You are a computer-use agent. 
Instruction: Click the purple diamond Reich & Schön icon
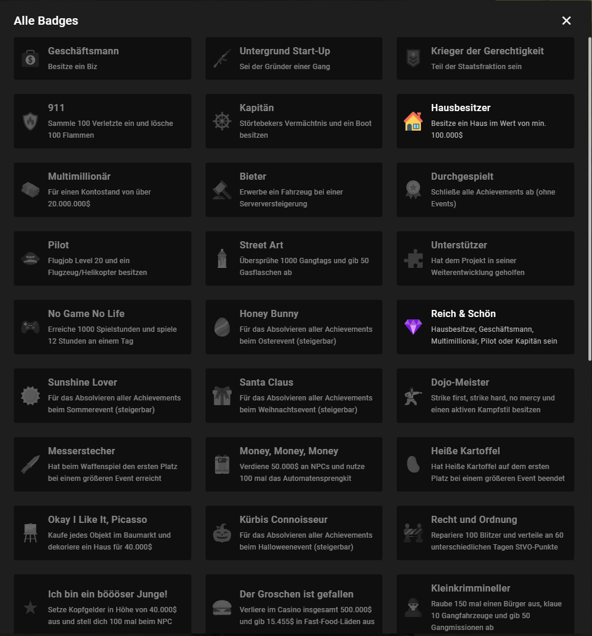click(x=413, y=327)
